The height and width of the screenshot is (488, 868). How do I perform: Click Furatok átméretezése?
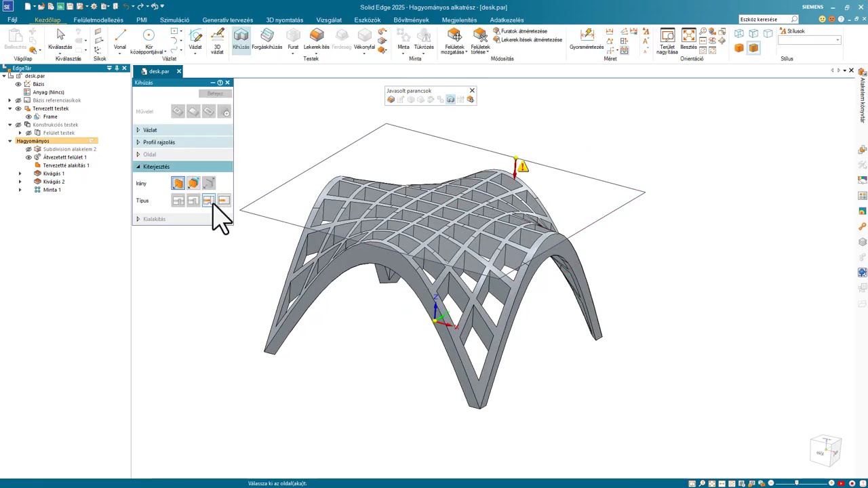520,31
